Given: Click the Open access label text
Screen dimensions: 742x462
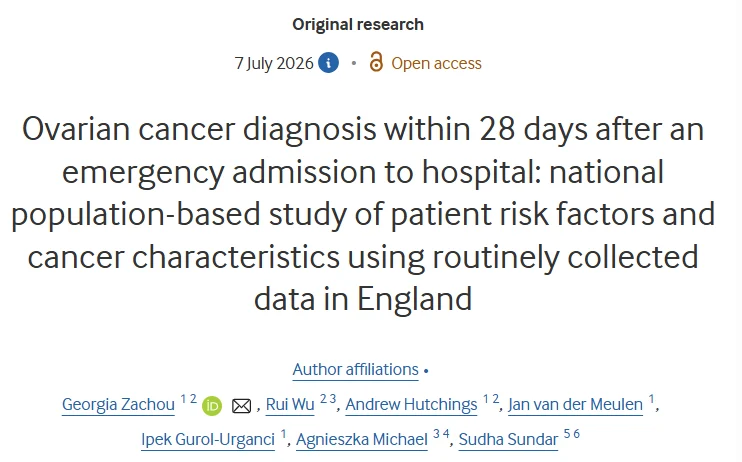Looking at the screenshot, I should point(436,63).
